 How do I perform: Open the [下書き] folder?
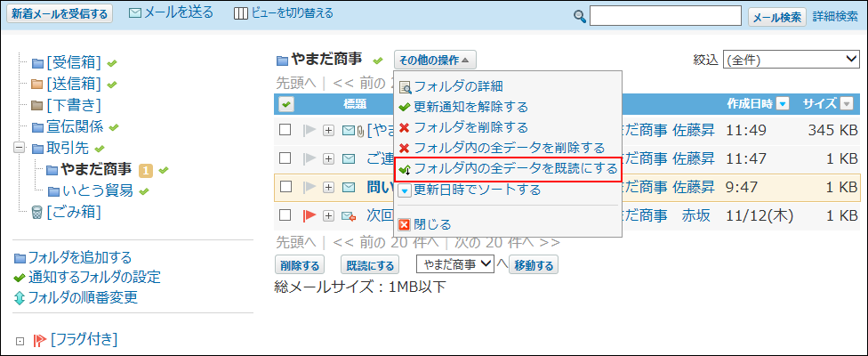(x=74, y=105)
